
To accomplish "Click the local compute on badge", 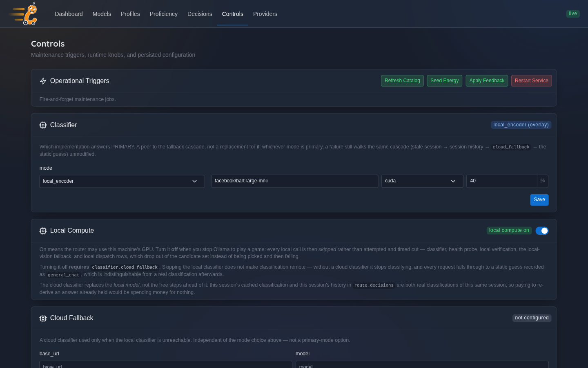I will (509, 231).
